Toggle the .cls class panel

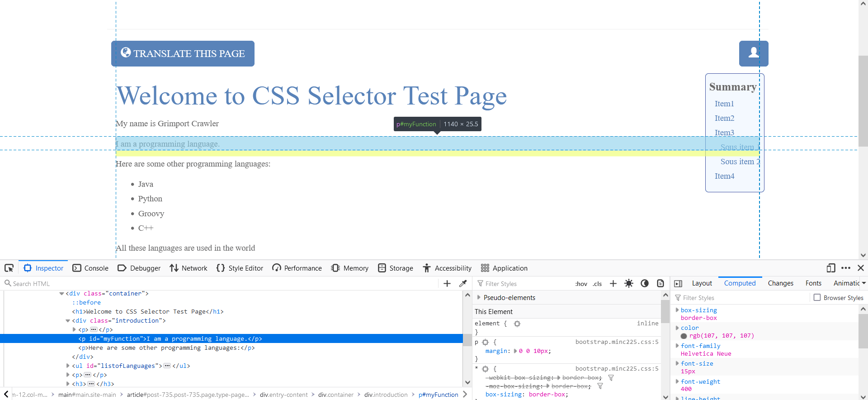(x=597, y=284)
